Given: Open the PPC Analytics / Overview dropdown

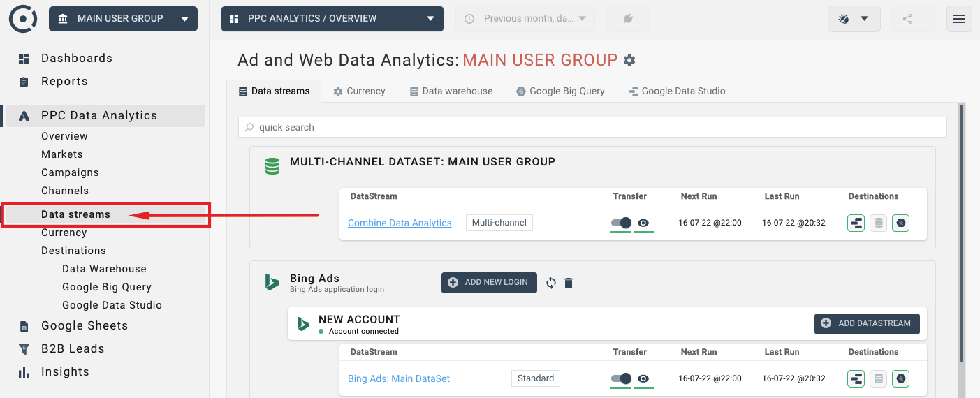Looking at the screenshot, I should point(332,19).
